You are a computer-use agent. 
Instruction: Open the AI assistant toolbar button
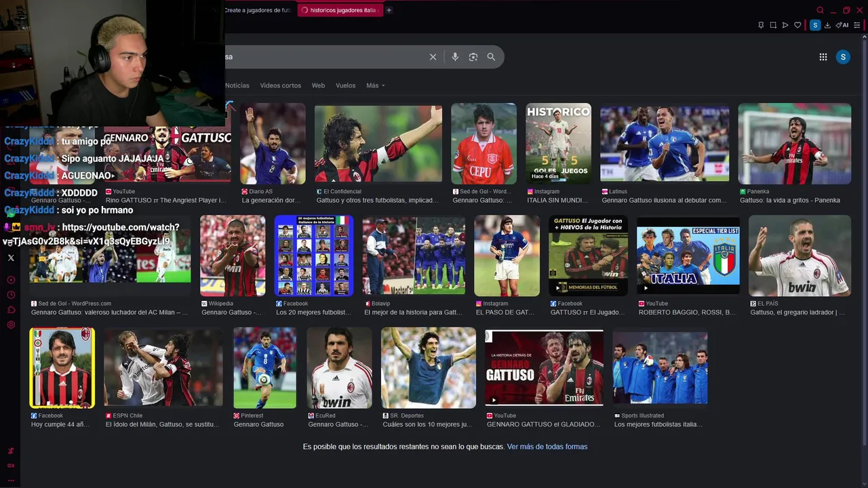[x=842, y=25]
